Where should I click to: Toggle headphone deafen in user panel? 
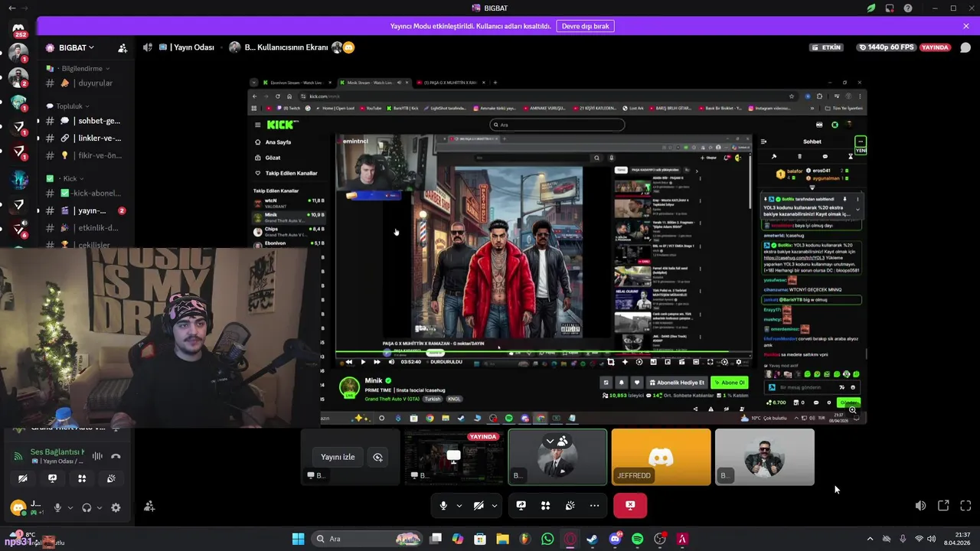(x=87, y=507)
